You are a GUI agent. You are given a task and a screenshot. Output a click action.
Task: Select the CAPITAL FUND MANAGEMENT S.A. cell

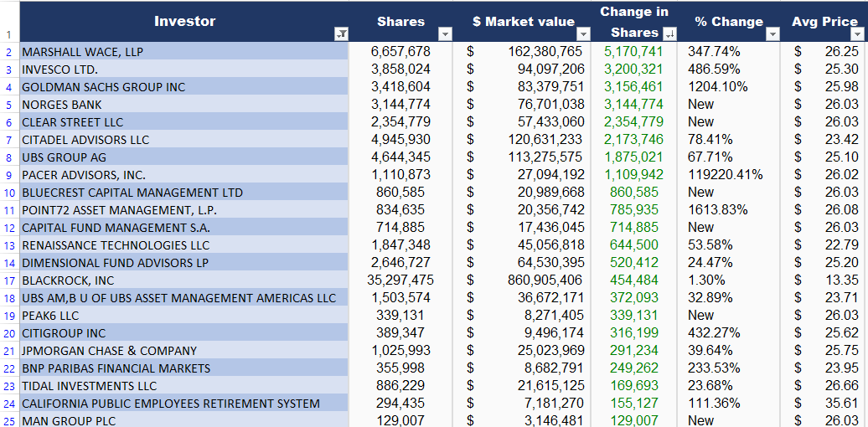point(184,228)
